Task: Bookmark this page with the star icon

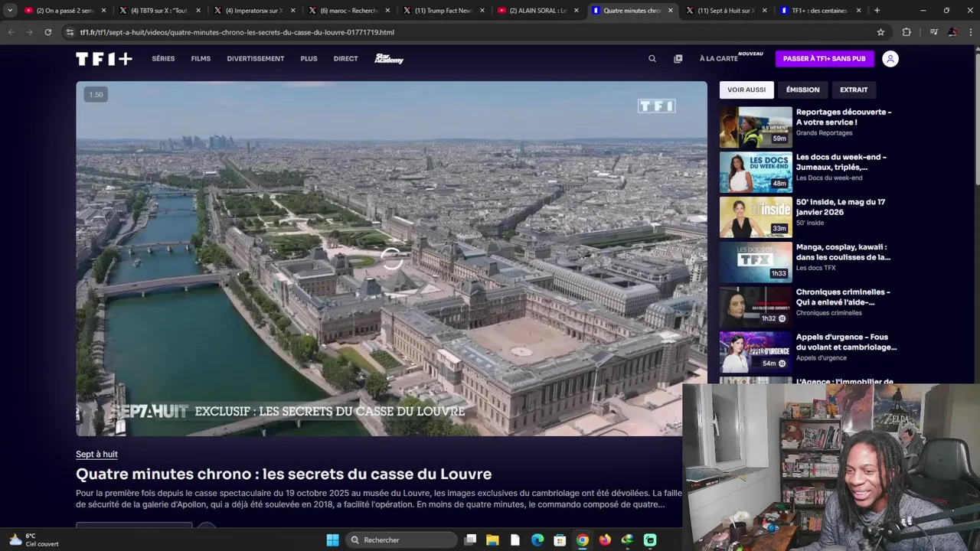Action: coord(880,32)
